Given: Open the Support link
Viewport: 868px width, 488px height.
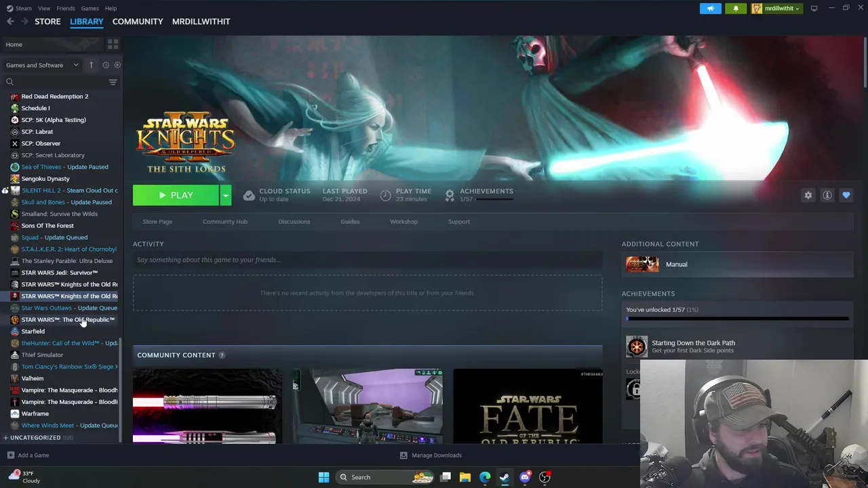Looking at the screenshot, I should pos(458,222).
